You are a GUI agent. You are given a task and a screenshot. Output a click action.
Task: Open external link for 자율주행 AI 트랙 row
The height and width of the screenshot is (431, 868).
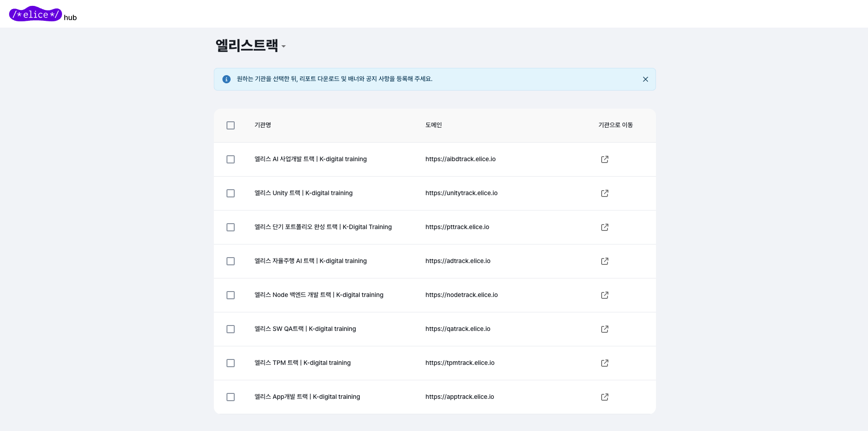click(x=605, y=261)
